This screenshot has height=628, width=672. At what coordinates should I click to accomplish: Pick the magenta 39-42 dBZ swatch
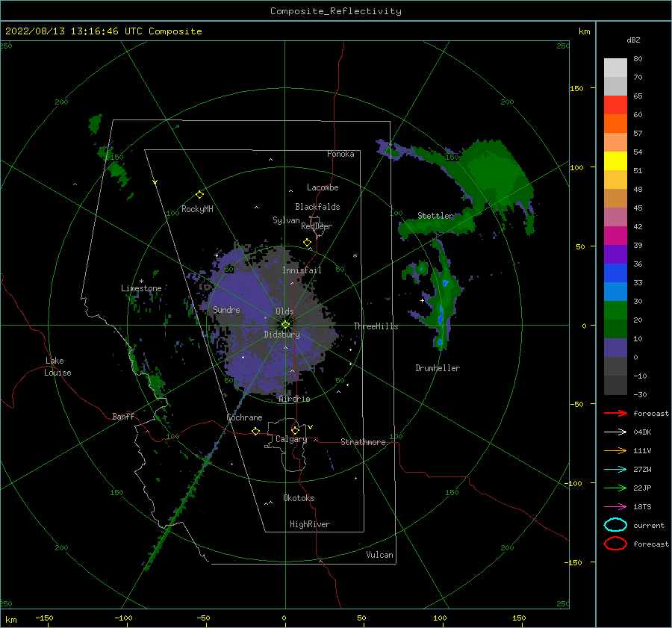click(615, 236)
